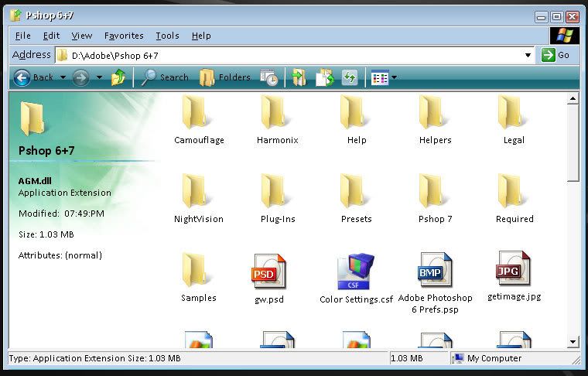Image resolution: width=588 pixels, height=376 pixels.
Task: Select the Color Settings.csf file
Action: pyautogui.click(x=356, y=279)
